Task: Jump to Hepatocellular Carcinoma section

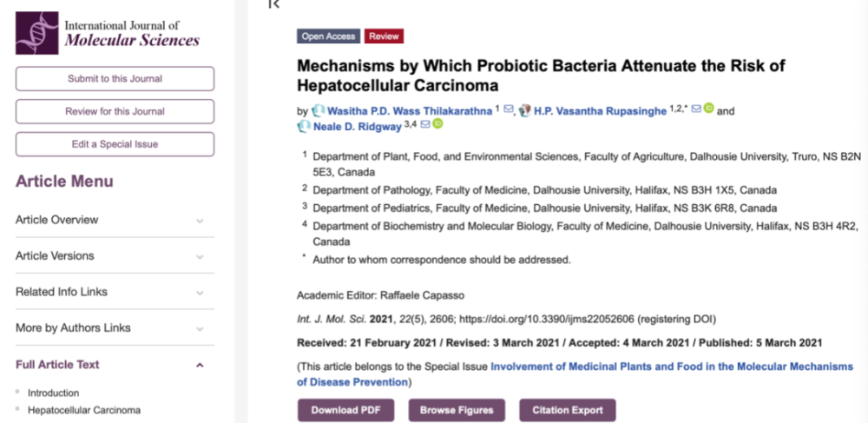Action: click(83, 410)
